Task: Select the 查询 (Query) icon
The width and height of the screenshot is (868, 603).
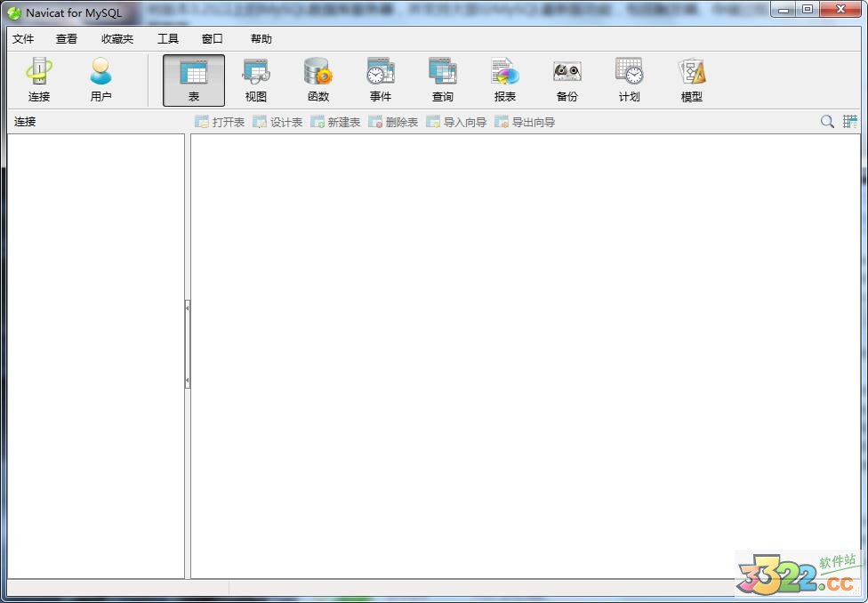Action: pos(442,78)
